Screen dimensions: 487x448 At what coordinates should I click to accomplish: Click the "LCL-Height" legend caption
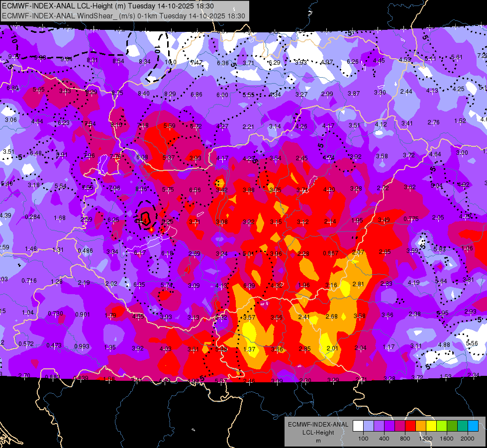318,433
